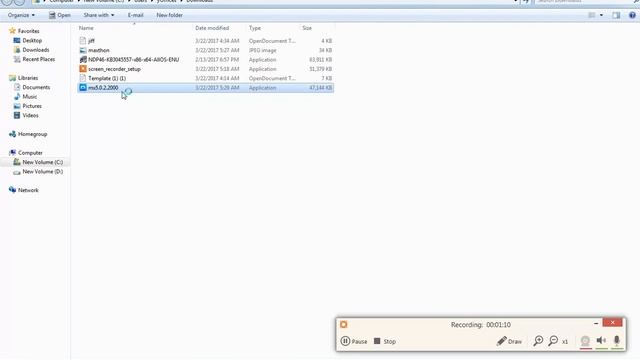Toggle the preview pane icon
Viewport: 640px width, 360px height.
(616, 15)
